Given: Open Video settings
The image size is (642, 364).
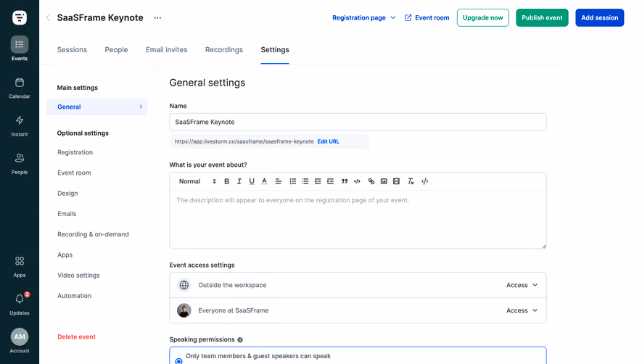Looking at the screenshot, I should tap(78, 275).
